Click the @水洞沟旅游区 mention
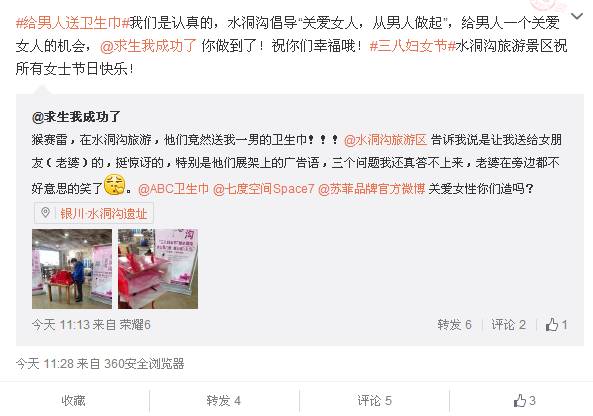 pos(385,140)
